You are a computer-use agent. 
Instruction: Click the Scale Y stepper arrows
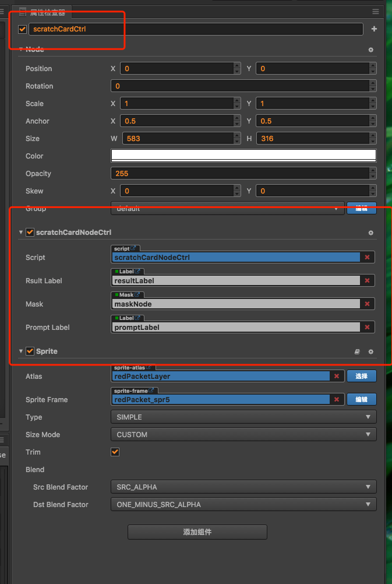click(x=373, y=104)
